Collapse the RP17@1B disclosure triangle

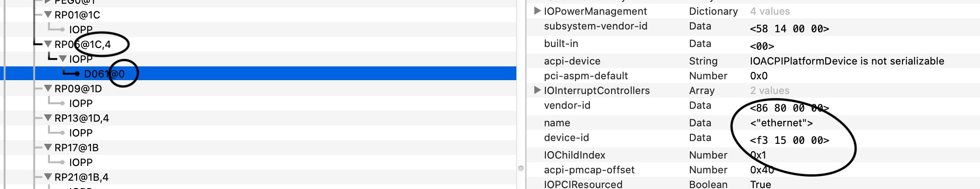click(x=48, y=148)
